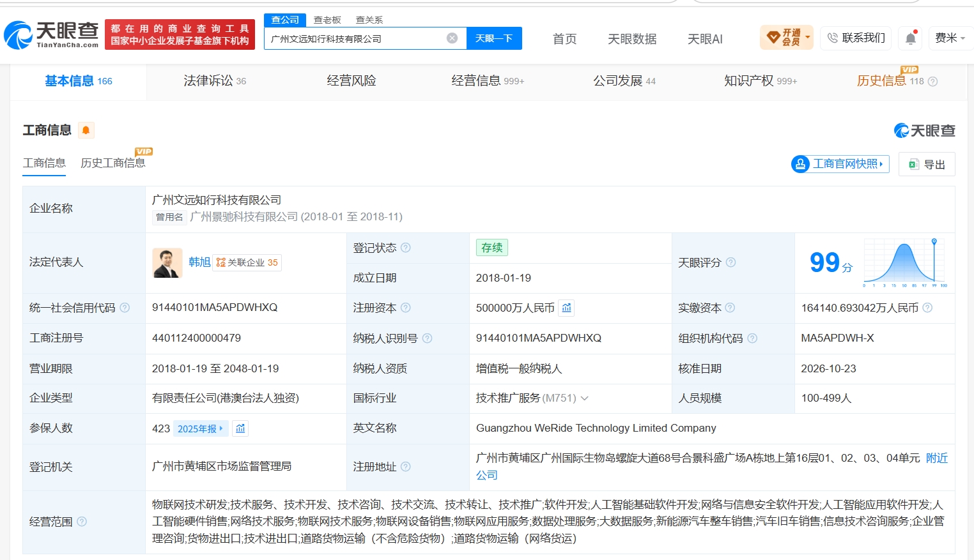Click help icon next to 历史信息 tab
This screenshot has height=560, width=974.
[933, 82]
